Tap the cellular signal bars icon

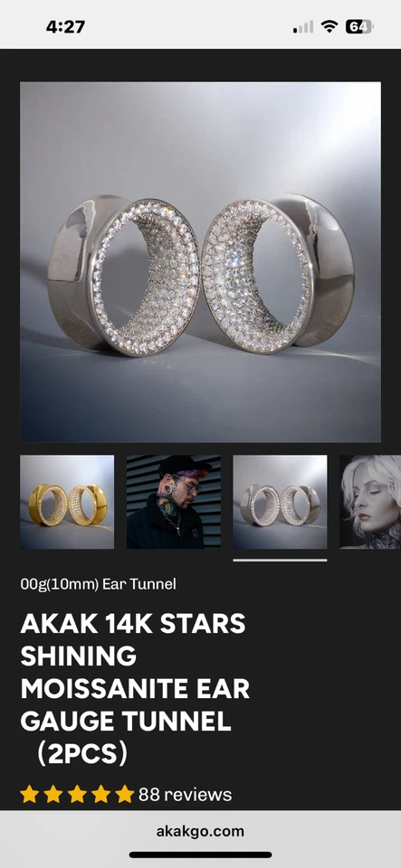click(303, 27)
